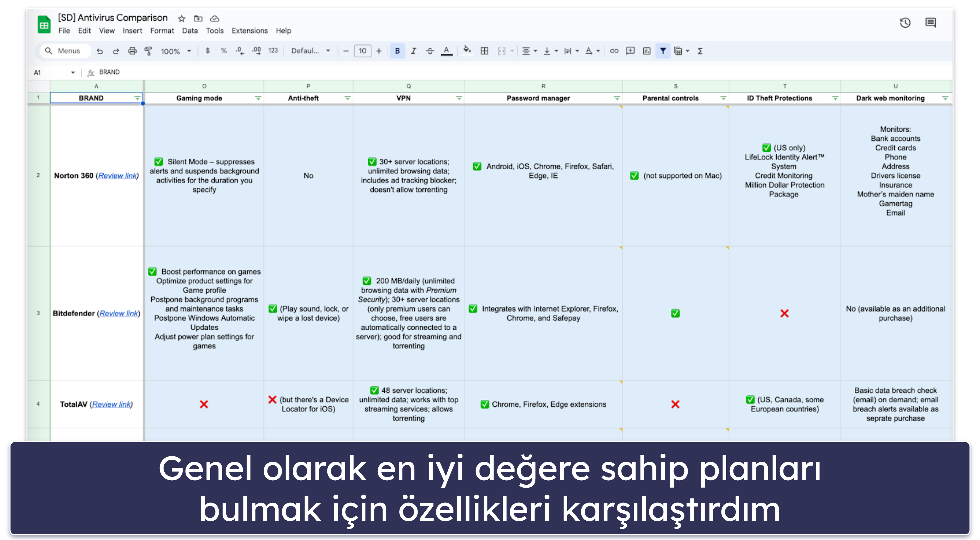
Task: Click the Undo arrow
Action: 100,51
